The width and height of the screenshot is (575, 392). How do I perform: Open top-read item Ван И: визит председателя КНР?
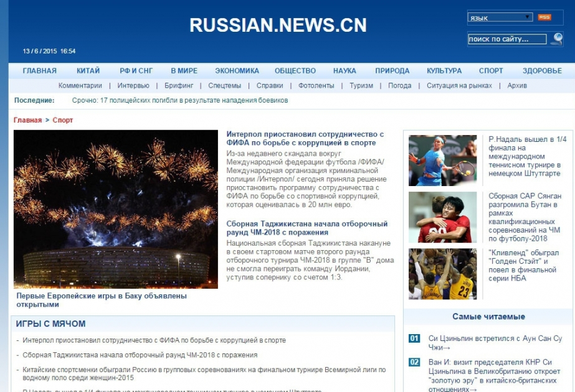(x=494, y=375)
